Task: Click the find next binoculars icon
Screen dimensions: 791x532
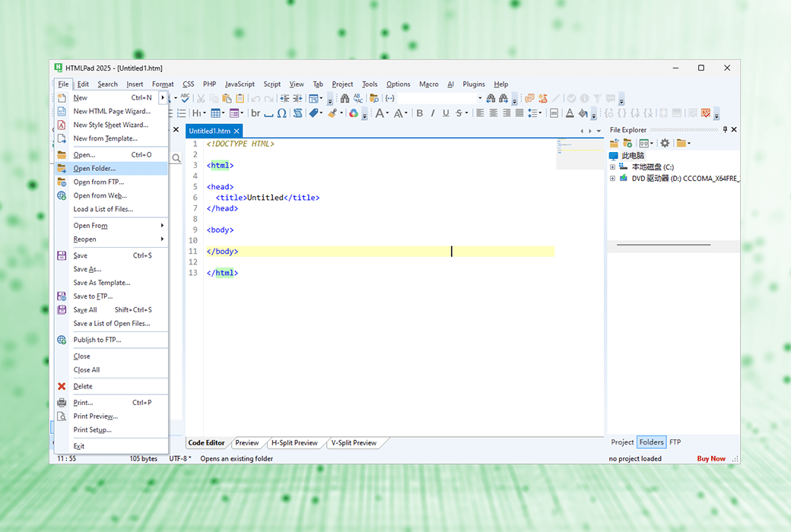Action: 503,98
